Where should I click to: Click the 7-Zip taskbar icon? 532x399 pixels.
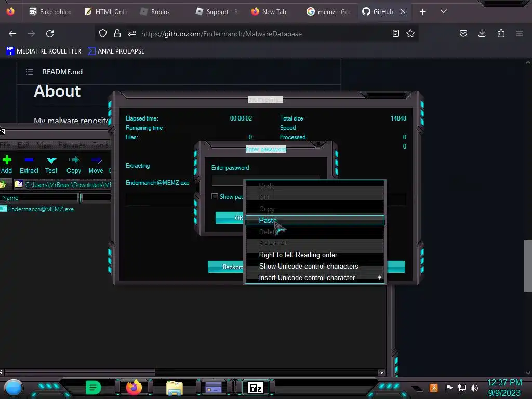tap(256, 388)
